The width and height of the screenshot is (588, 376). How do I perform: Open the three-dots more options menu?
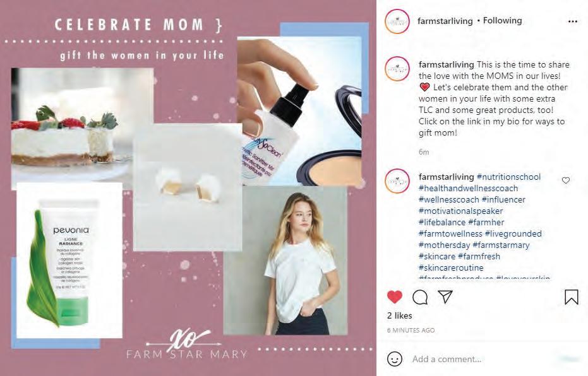pyautogui.click(x=573, y=21)
